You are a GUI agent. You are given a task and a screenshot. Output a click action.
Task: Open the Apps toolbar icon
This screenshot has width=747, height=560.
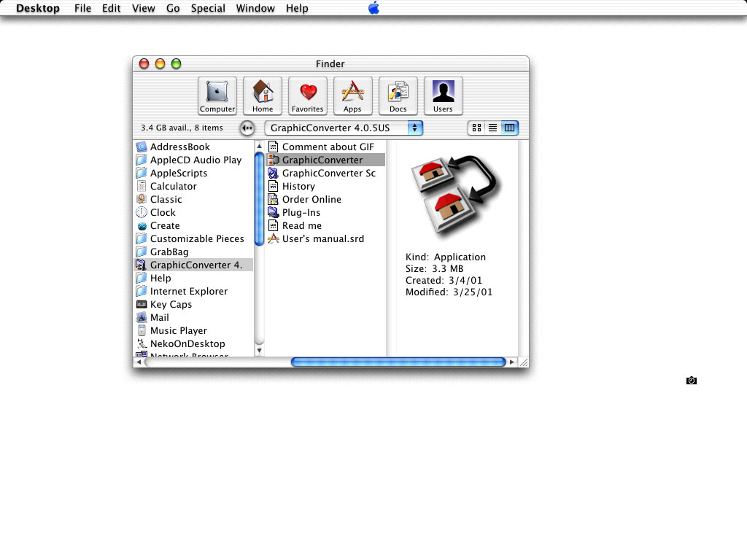[352, 96]
